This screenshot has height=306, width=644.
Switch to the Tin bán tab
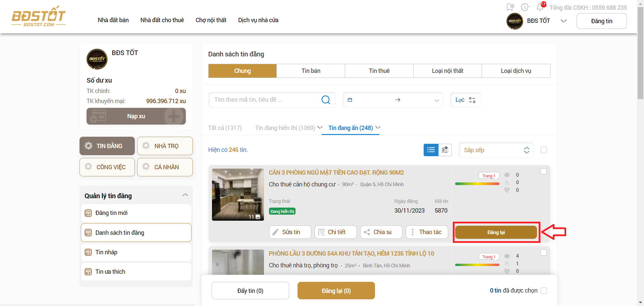tap(311, 71)
